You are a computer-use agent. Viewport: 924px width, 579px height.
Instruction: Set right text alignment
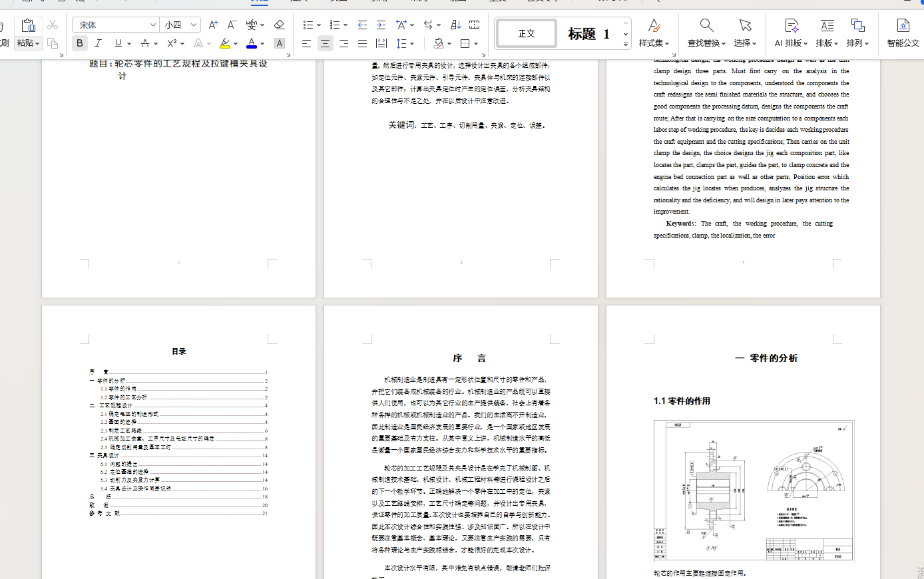pos(344,43)
